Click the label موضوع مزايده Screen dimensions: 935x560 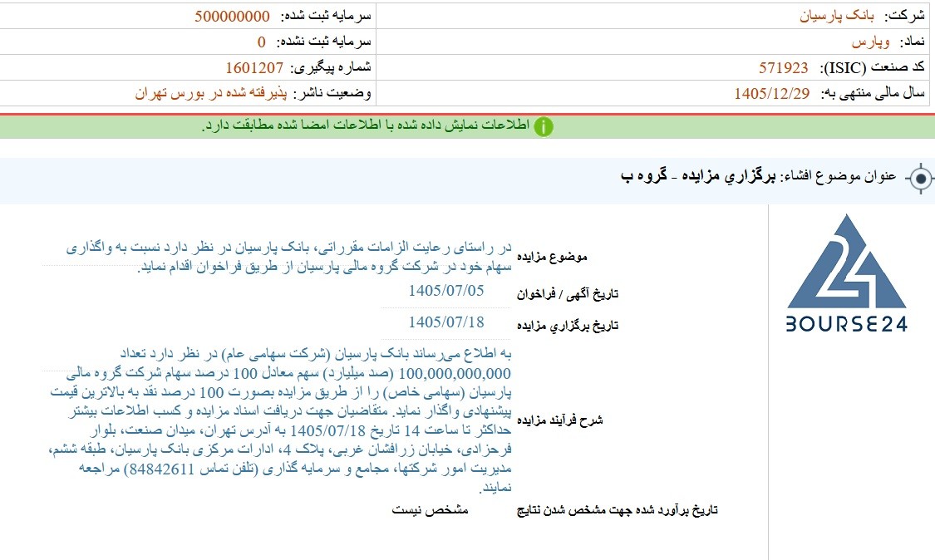pos(552,257)
